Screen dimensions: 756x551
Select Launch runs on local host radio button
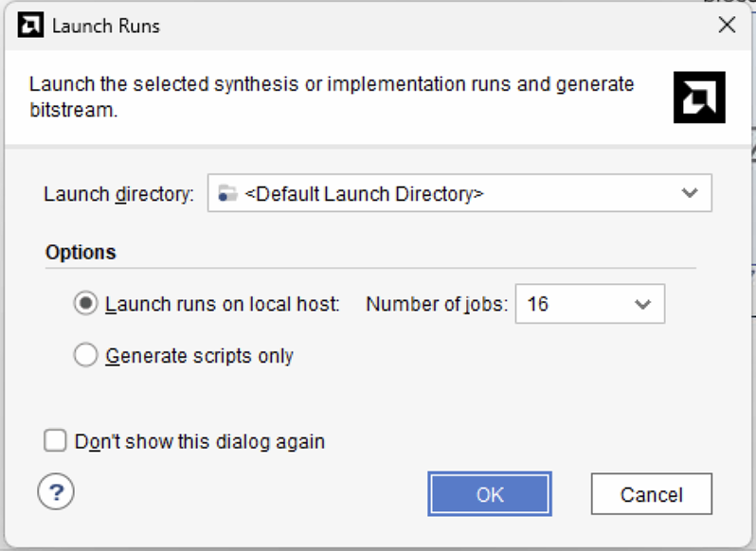(85, 304)
